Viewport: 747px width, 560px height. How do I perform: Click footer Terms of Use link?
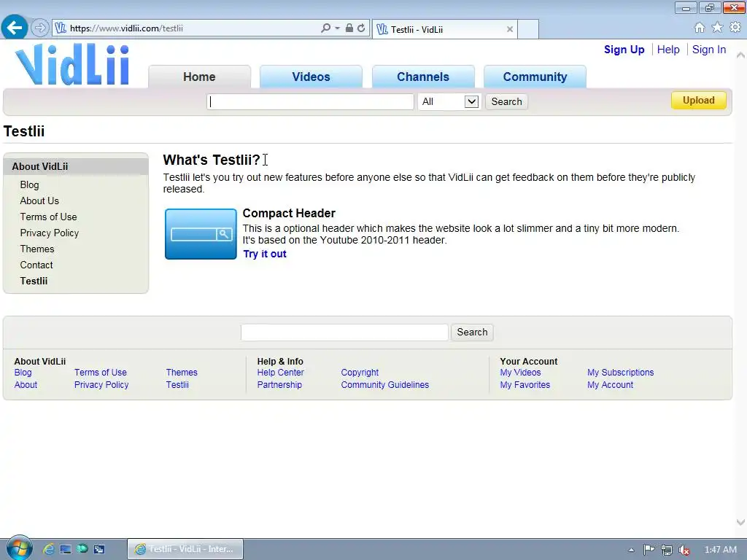tap(101, 373)
